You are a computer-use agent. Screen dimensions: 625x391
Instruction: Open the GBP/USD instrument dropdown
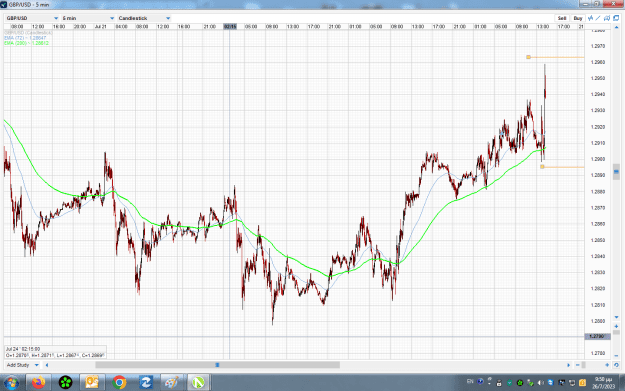point(32,18)
